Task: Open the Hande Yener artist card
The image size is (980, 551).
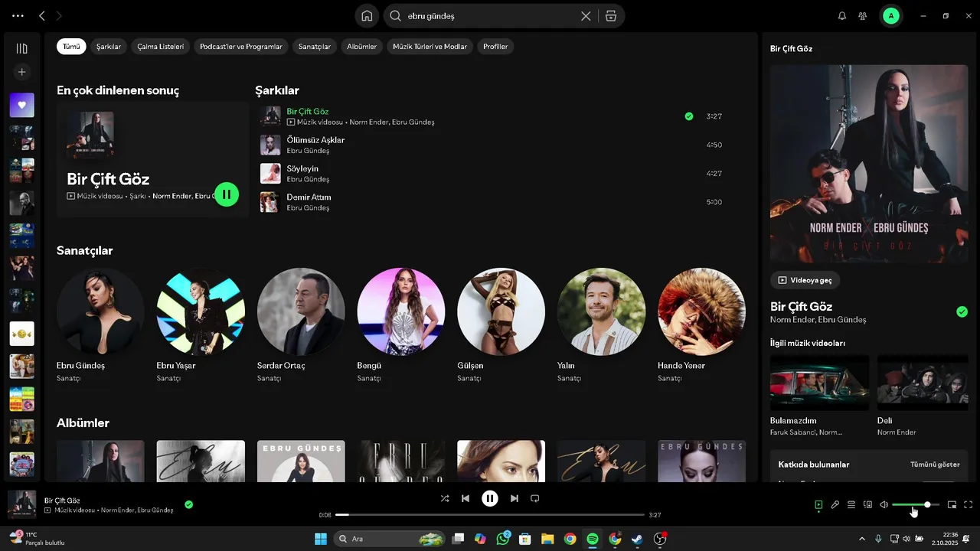Action: click(701, 326)
